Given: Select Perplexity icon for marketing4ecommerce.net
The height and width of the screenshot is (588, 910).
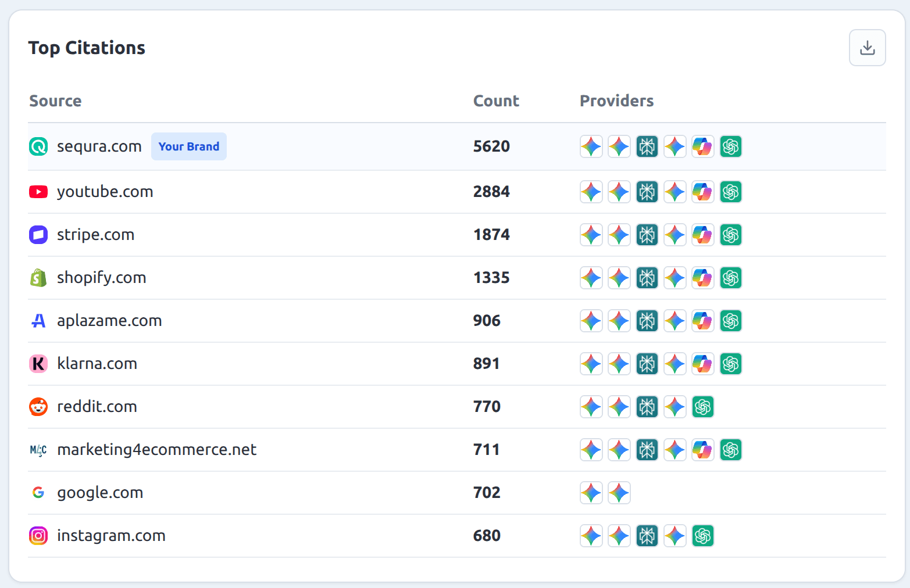Looking at the screenshot, I should pyautogui.click(x=647, y=450).
